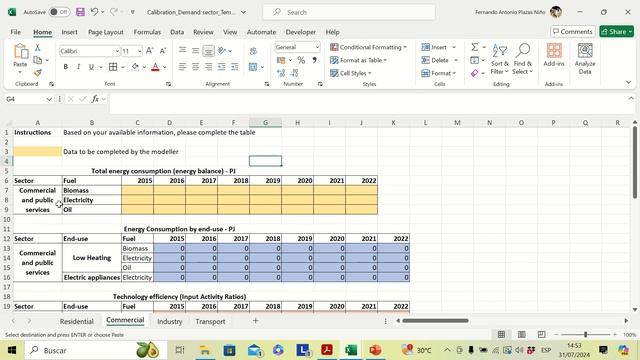Click Increase Font Size icon
The image size is (640, 360).
[150, 51]
